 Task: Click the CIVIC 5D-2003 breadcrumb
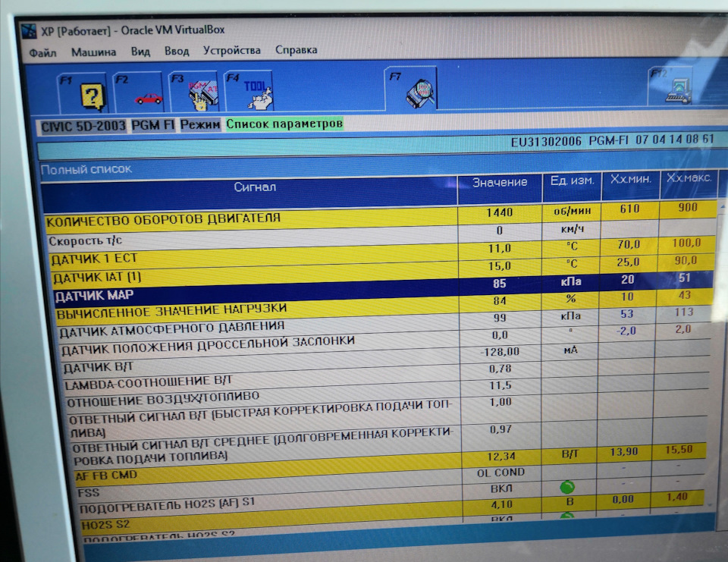tap(83, 127)
